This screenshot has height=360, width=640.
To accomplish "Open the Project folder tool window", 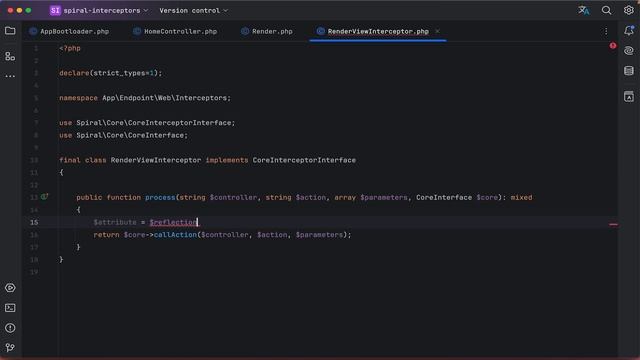I will click(10, 31).
